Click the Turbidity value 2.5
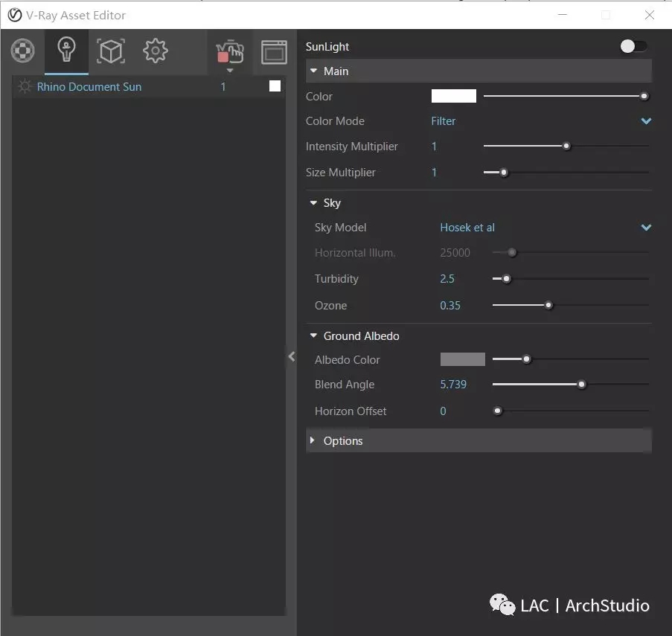This screenshot has height=636, width=672. (x=447, y=279)
